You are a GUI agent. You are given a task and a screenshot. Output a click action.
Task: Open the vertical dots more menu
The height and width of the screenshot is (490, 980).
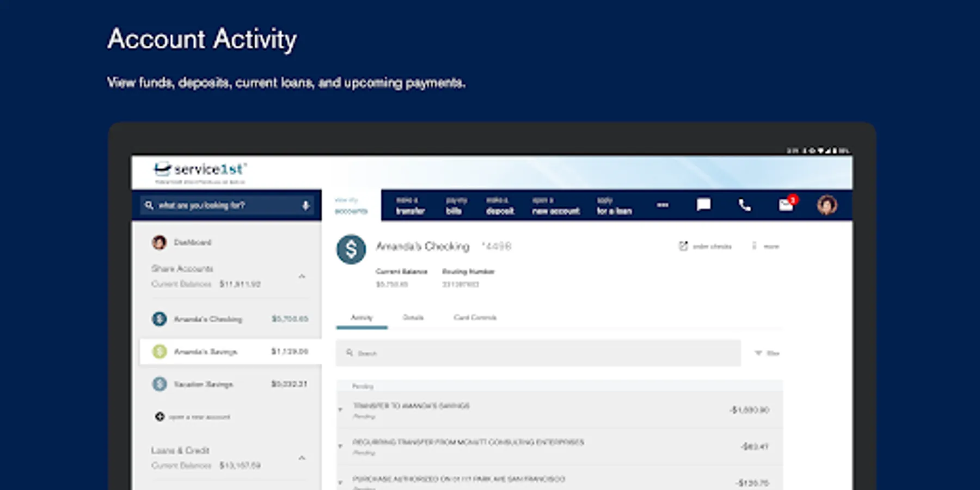[x=754, y=246]
